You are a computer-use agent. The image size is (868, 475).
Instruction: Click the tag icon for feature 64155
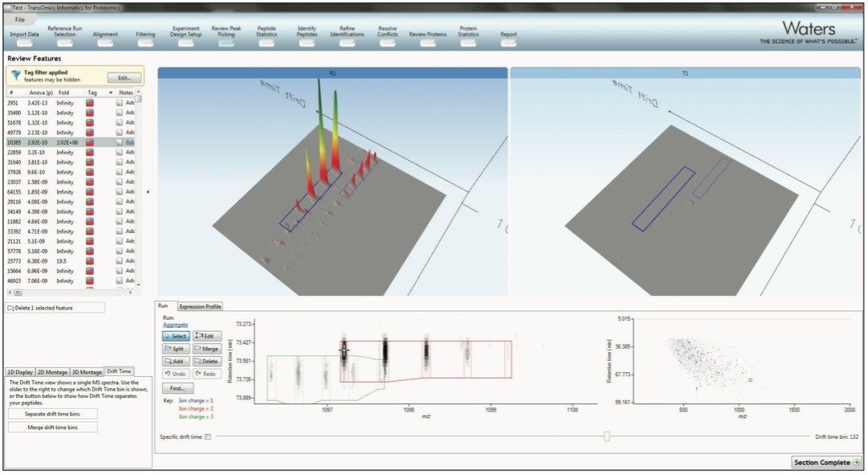point(90,192)
